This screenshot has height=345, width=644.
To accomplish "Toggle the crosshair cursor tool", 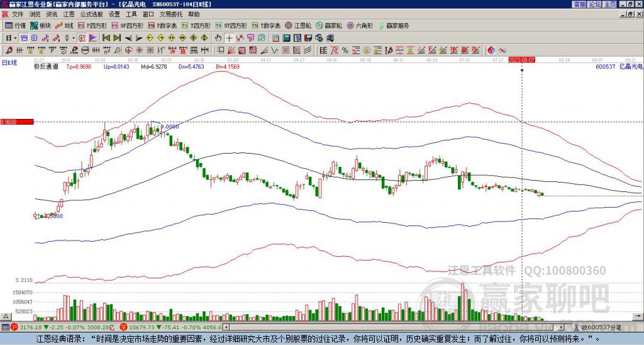I will point(229,38).
